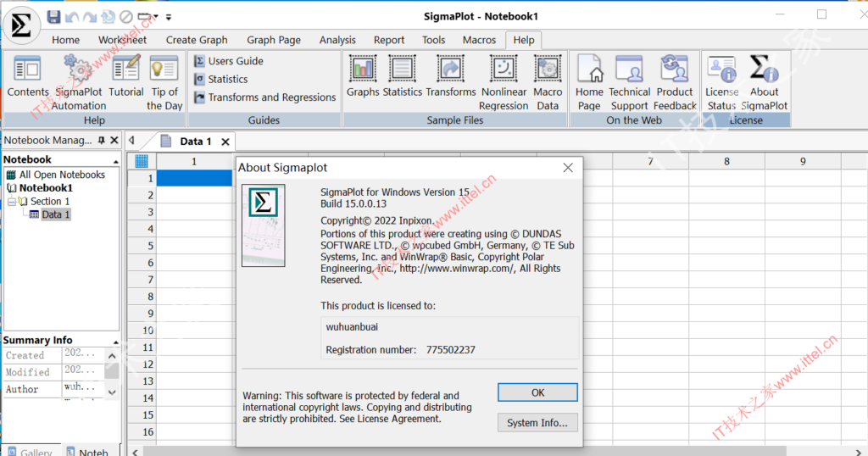Image resolution: width=868 pixels, height=456 pixels.
Task: Open the Users Guide link
Action: click(x=235, y=61)
